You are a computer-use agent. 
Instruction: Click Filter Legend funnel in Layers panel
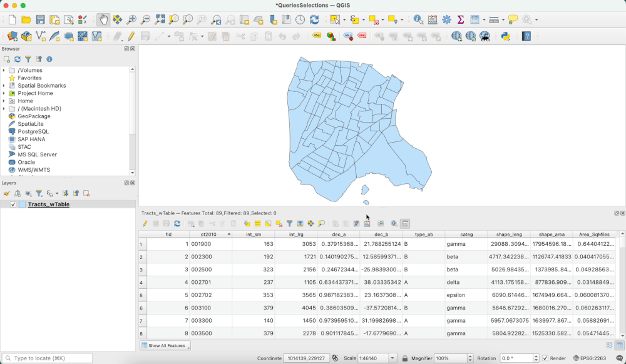[x=39, y=193]
